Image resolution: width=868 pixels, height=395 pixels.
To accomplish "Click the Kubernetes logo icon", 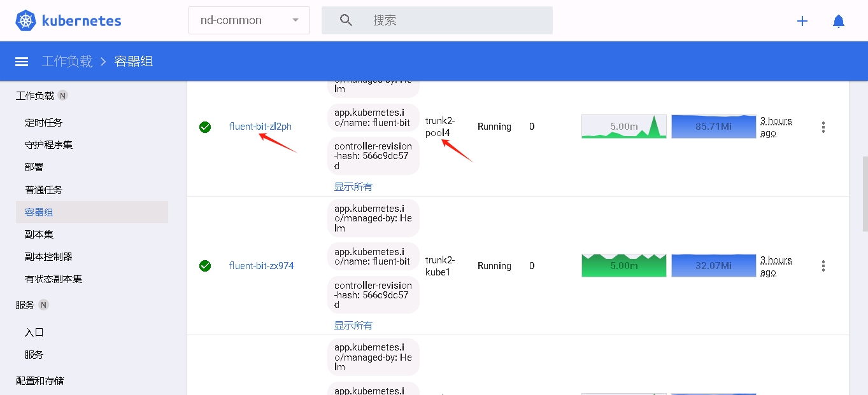I will coord(25,20).
